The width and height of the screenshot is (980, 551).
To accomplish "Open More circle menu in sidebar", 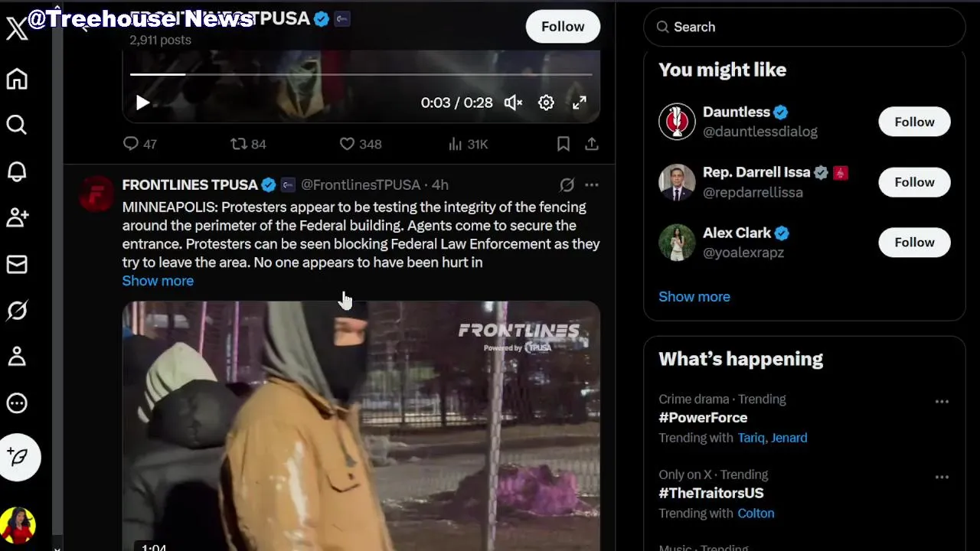I will pyautogui.click(x=17, y=403).
